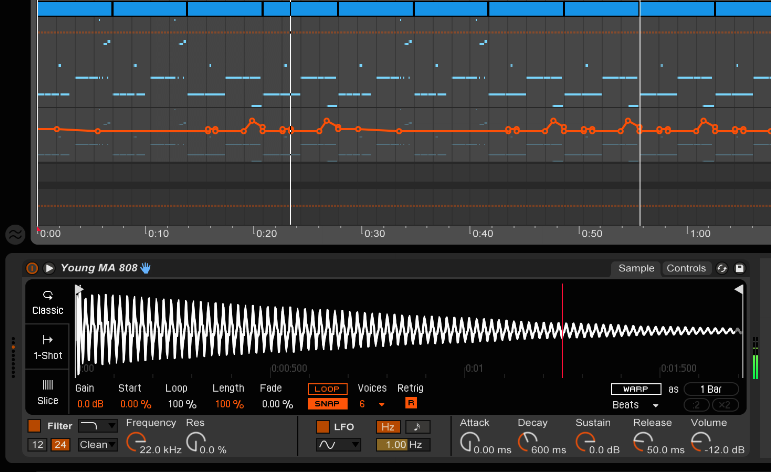Click the Length value 100 %
Viewport: 771px width, 472px height.
(230, 404)
